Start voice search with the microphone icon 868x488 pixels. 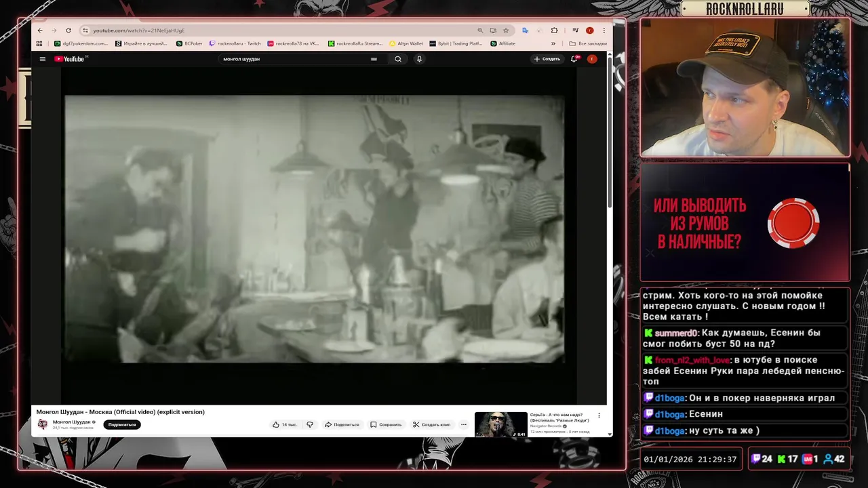click(x=419, y=59)
